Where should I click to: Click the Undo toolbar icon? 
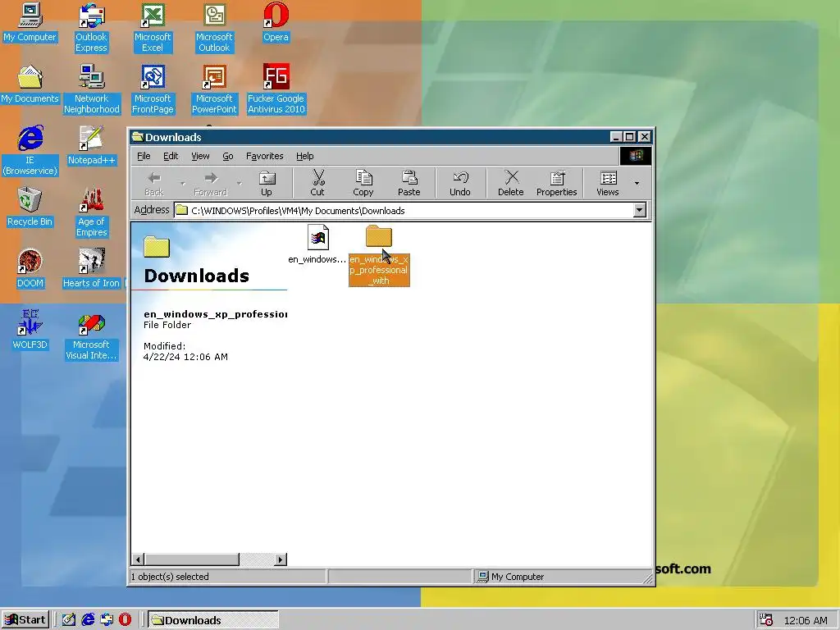(x=460, y=177)
